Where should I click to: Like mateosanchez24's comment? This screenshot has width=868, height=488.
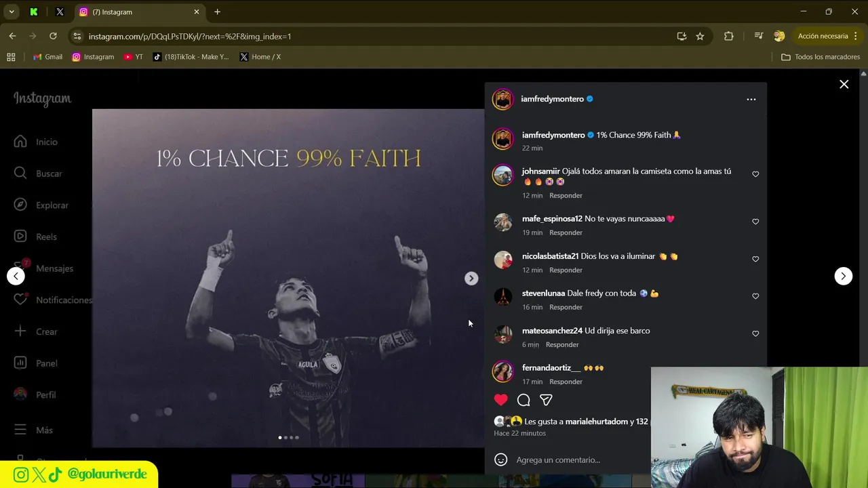tap(755, 333)
